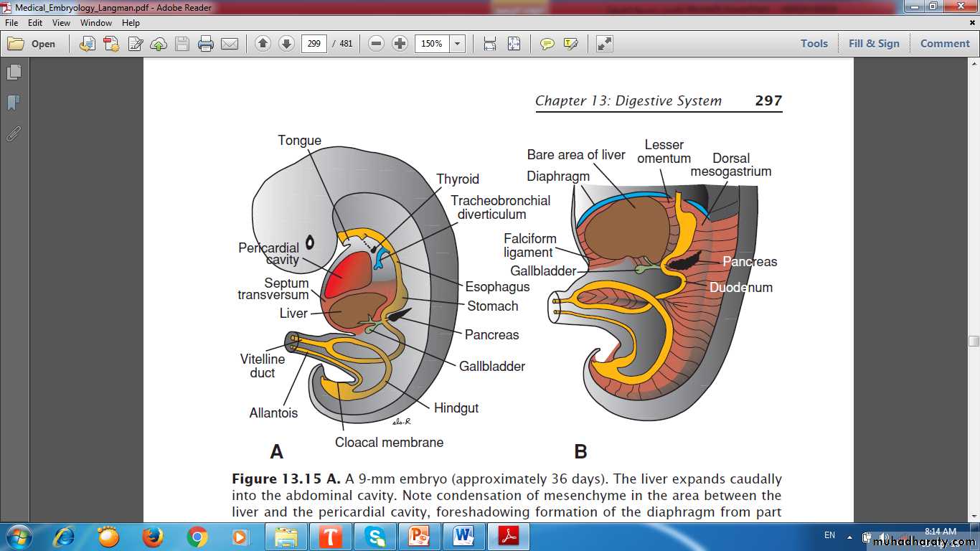Show hidden system tray icons
Viewport: 980px width, 551px height.
pos(849,536)
